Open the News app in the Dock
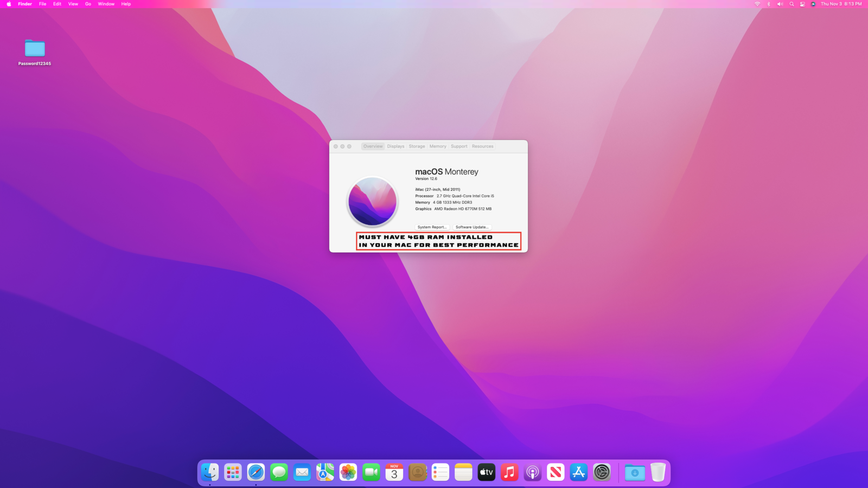This screenshot has height=488, width=868. click(556, 472)
